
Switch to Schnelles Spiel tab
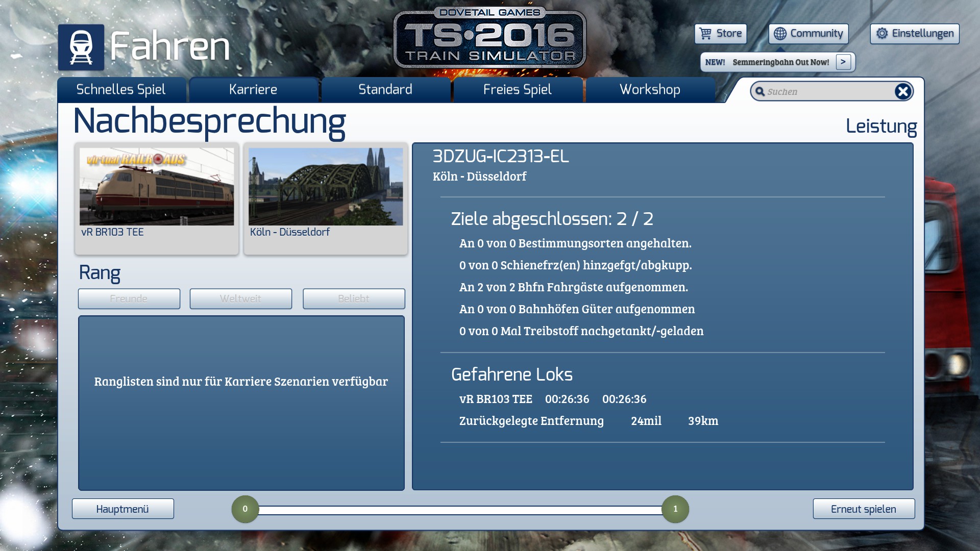[121, 90]
